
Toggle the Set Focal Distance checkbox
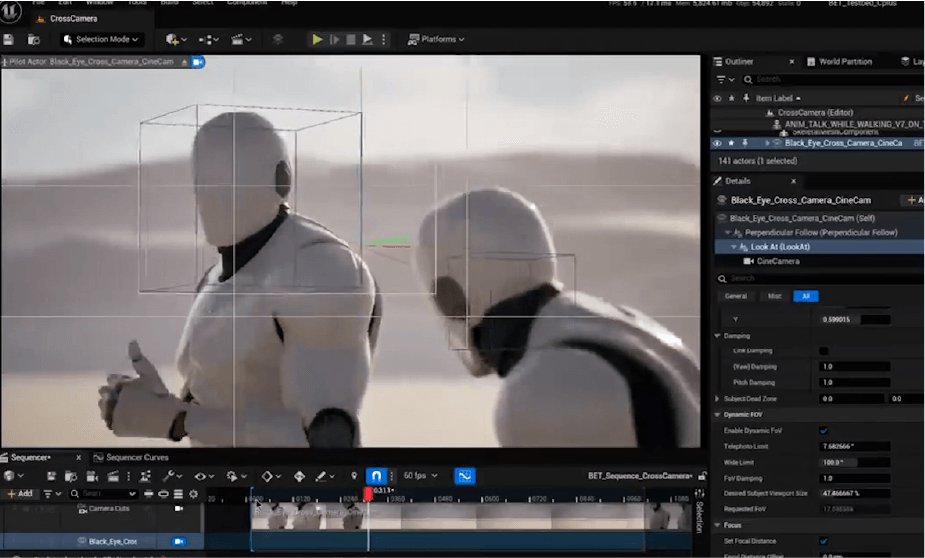click(823, 543)
